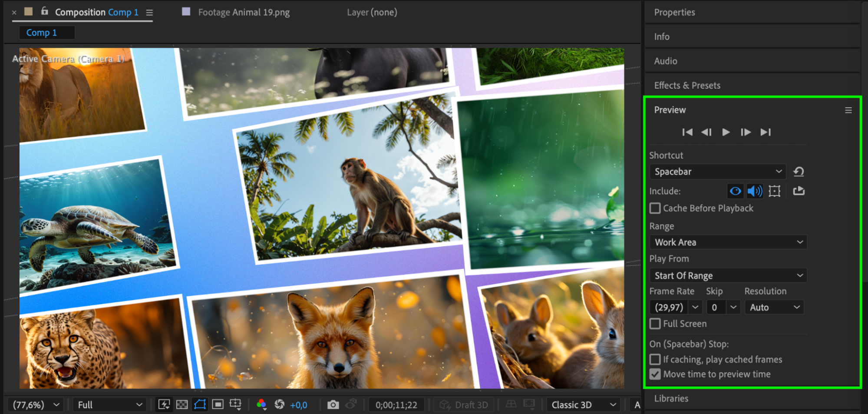Toggle the transparency grid
The height and width of the screenshot is (414, 868).
point(182,405)
